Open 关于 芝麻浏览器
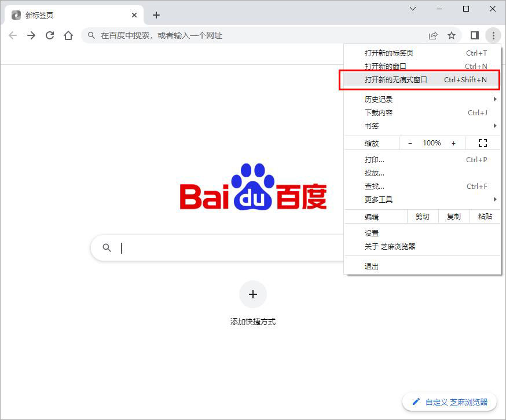This screenshot has height=420, width=506. tap(423, 247)
